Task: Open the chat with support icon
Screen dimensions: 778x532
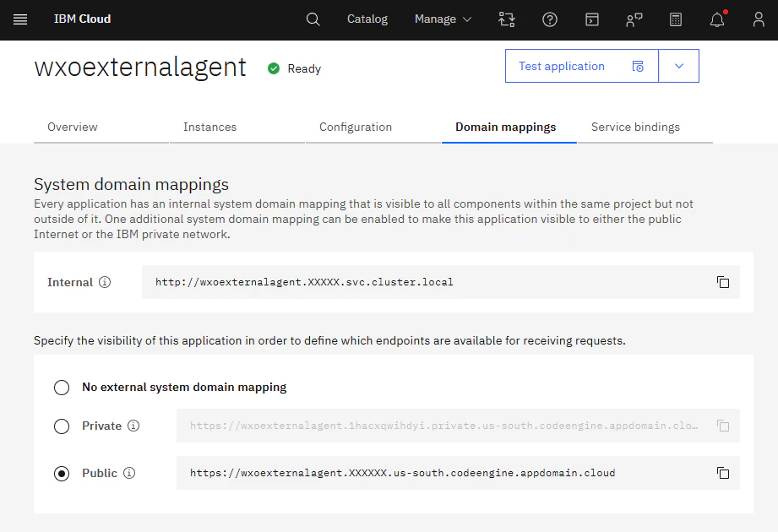Action: 634,19
